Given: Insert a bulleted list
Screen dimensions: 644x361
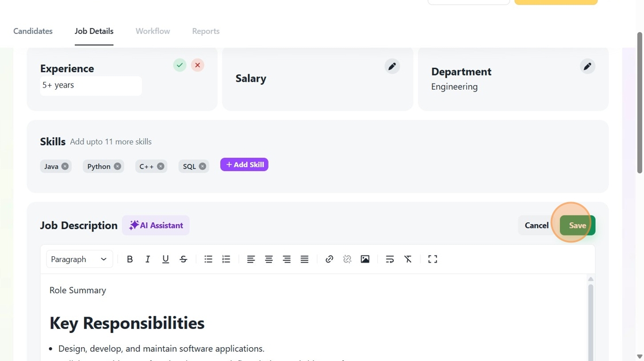Looking at the screenshot, I should [x=208, y=259].
